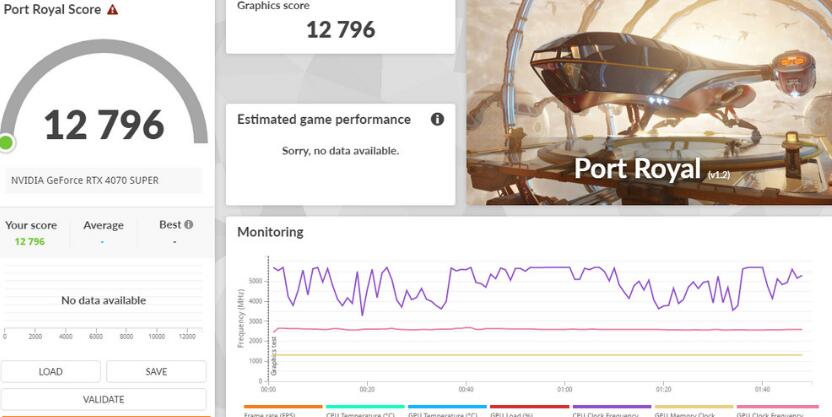Click the VALIDATE button

tap(103, 399)
